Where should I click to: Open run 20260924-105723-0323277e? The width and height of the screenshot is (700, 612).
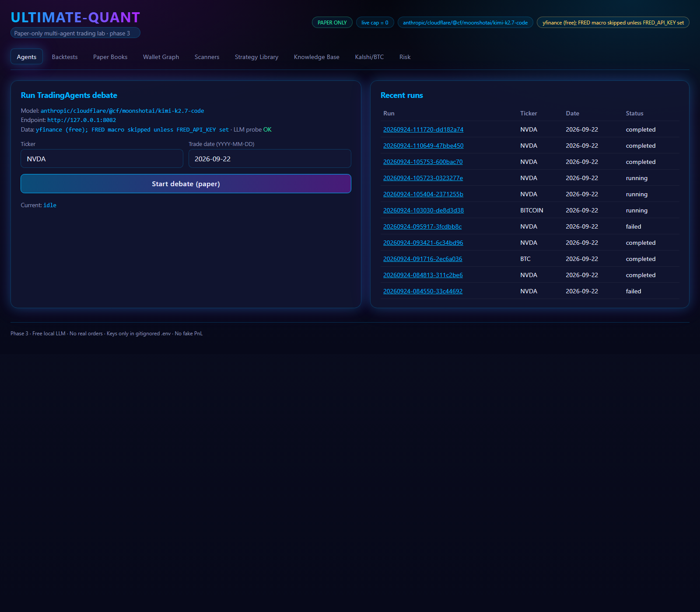(x=423, y=178)
